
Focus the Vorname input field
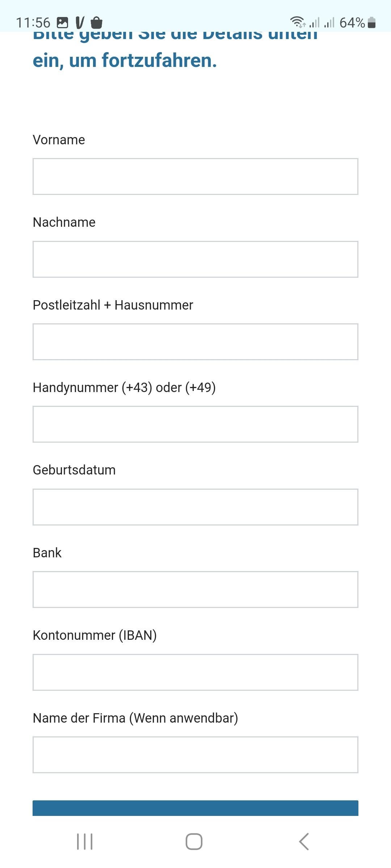(195, 176)
